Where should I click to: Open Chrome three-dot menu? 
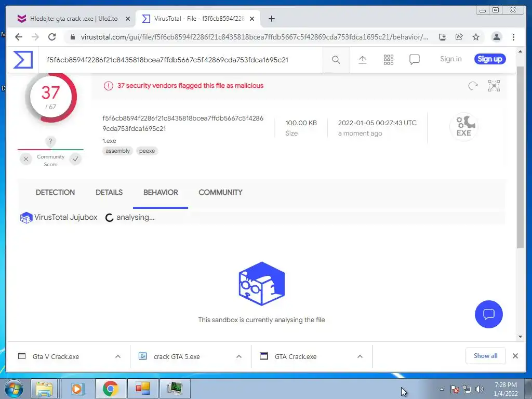[x=513, y=37]
